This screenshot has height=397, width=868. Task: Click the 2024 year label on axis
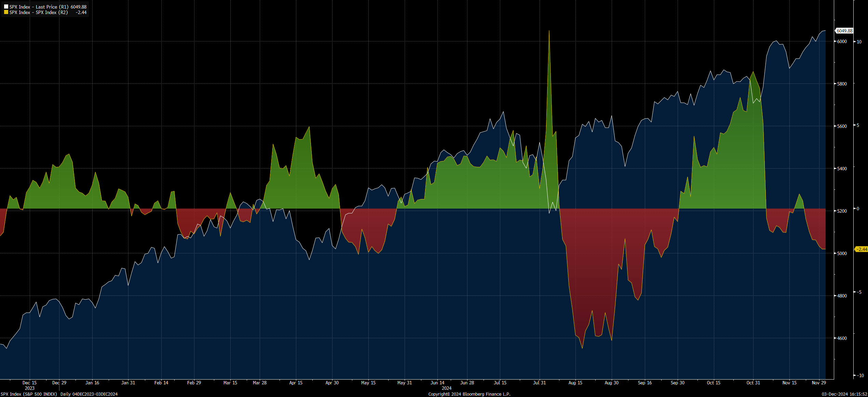[447, 388]
